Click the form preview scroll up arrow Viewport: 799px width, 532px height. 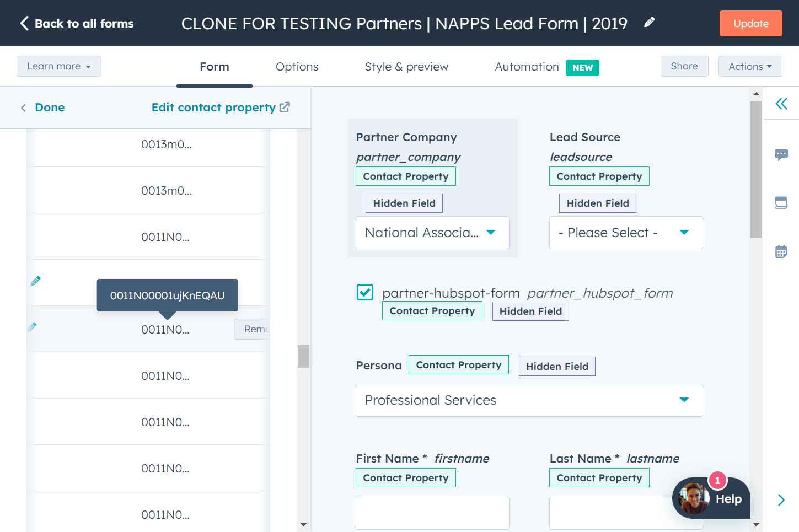click(756, 94)
